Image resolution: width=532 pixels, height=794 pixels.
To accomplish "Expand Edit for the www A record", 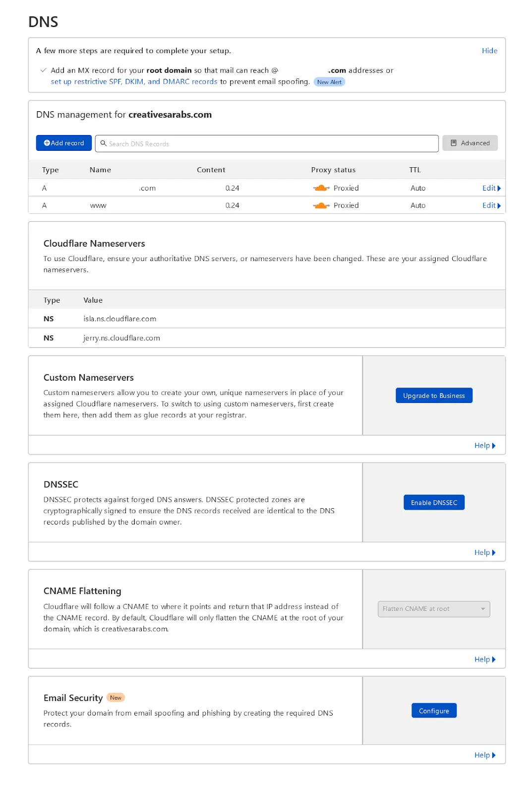I will [x=491, y=205].
